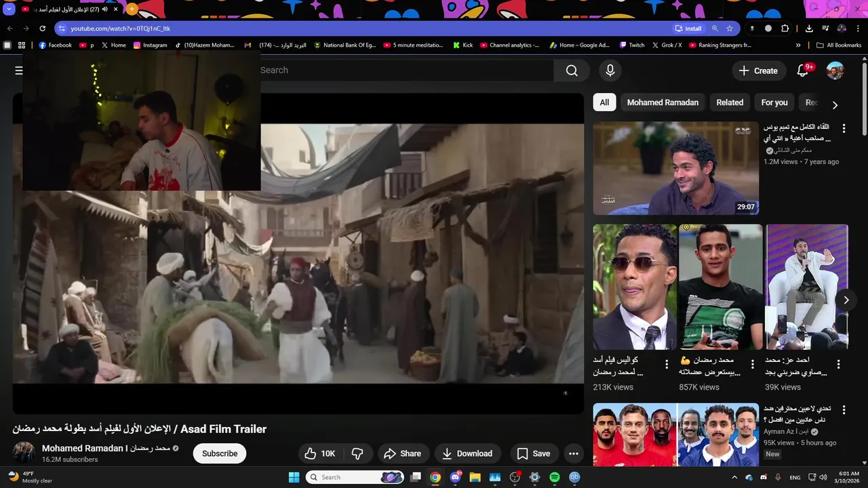
Task: Open the YouTube hamburger guide menu
Action: point(19,70)
